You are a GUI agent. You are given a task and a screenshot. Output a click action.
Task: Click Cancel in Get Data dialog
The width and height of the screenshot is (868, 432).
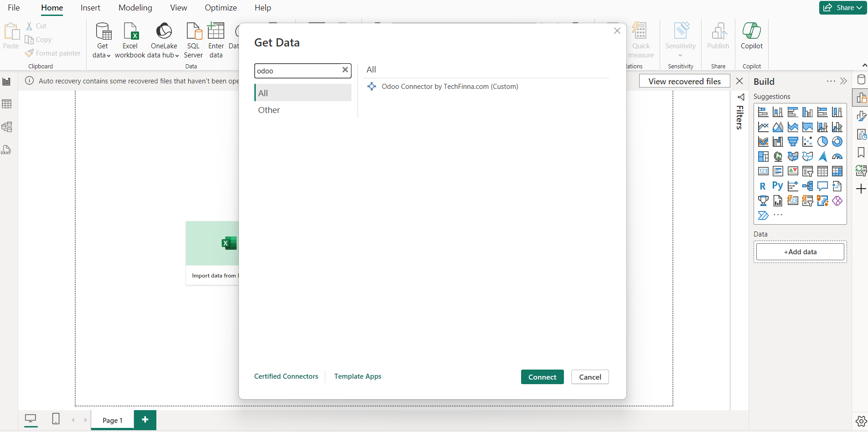click(x=590, y=377)
